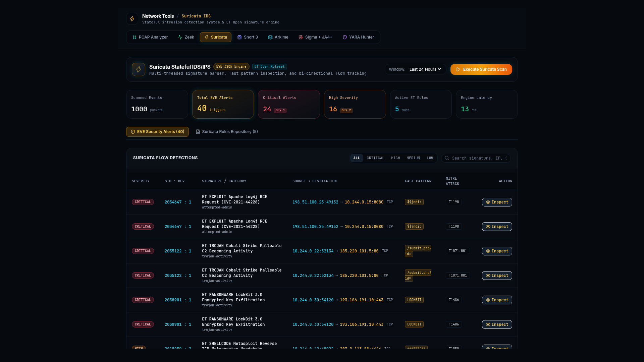Screen dimensions: 644x362
Task: Filter detections by ALL severity
Action: click(357, 158)
